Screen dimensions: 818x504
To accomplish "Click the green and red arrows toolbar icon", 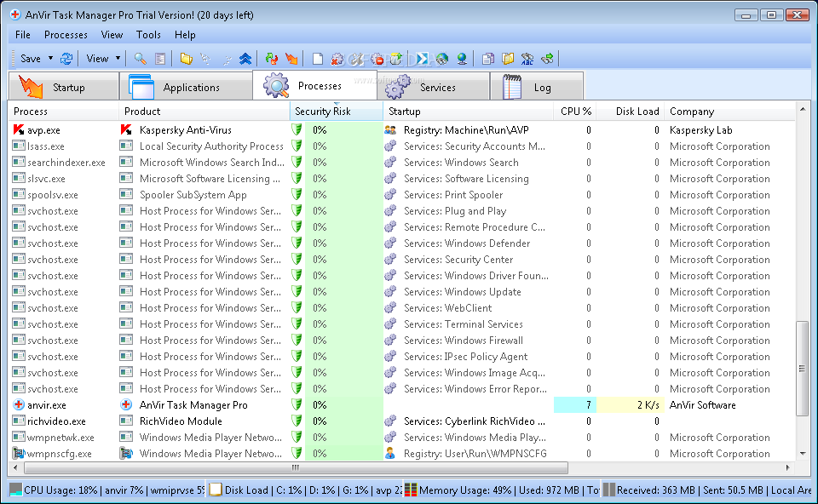I will tap(271, 59).
